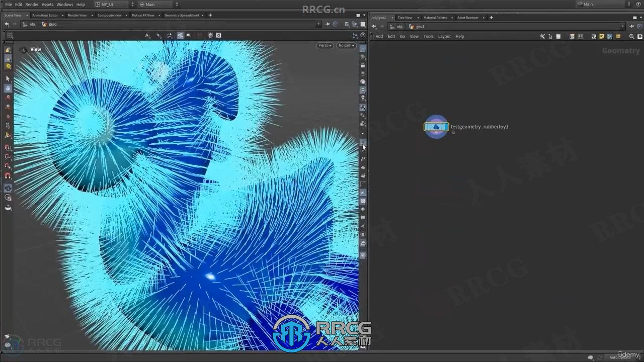
Task: Show the node list view icon
Action: point(558,36)
